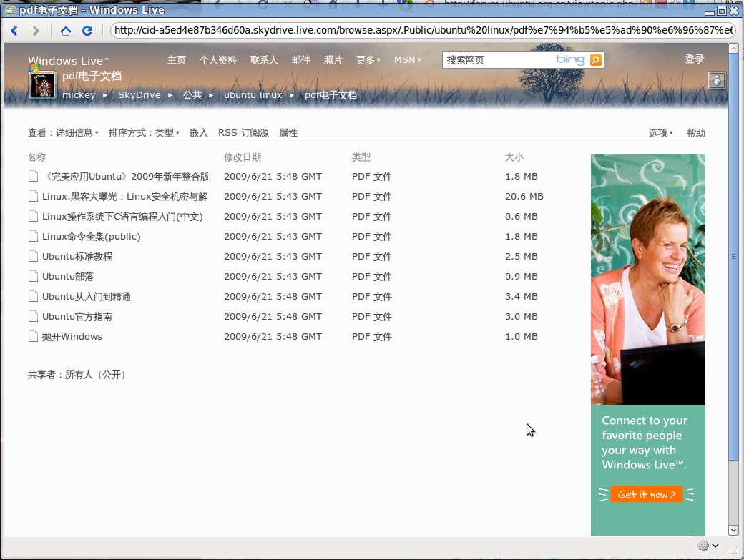This screenshot has height=560, width=744.
Task: Open Ubuntu标准教程 file
Action: (77, 257)
